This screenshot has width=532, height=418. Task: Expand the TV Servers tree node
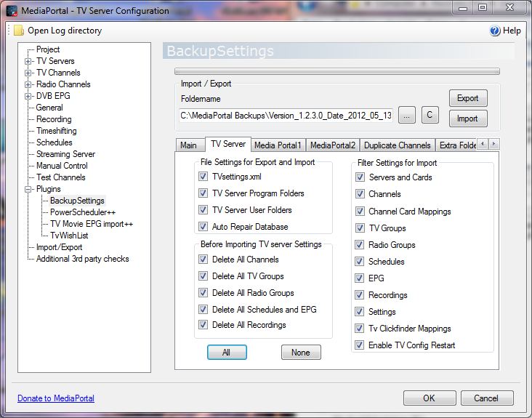pyautogui.click(x=28, y=61)
